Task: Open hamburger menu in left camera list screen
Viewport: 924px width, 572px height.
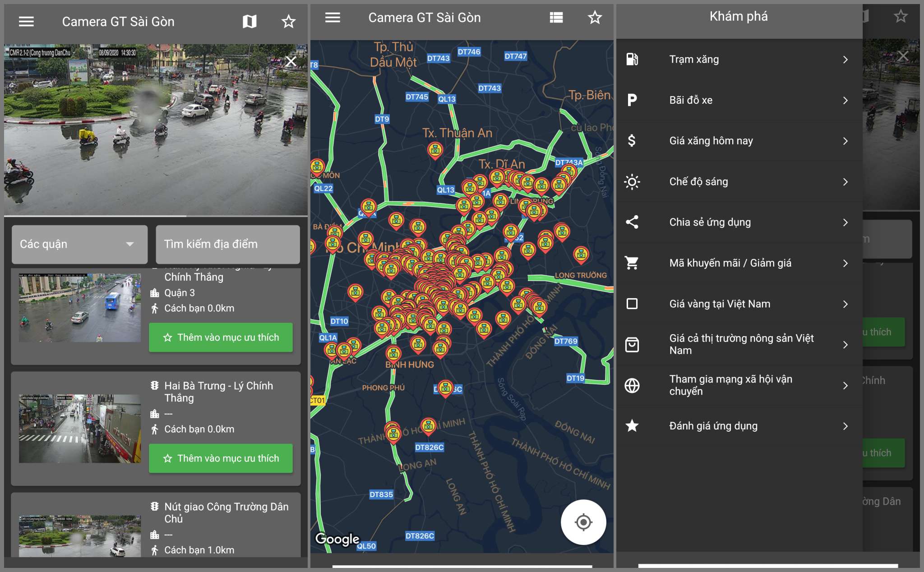Action: 26,22
